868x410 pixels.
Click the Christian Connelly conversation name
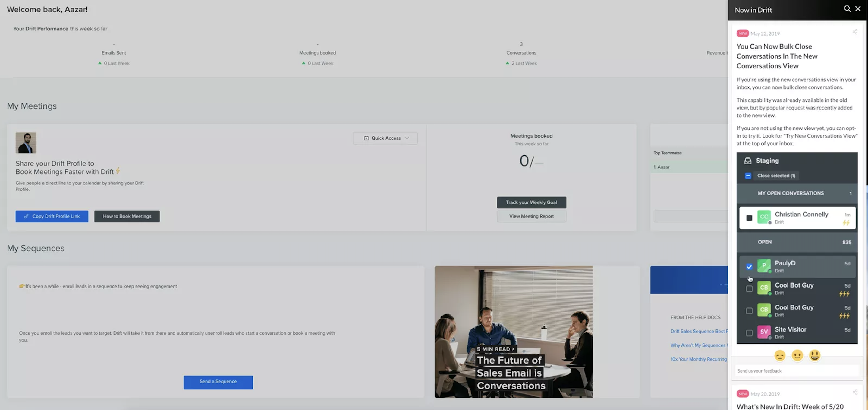point(801,215)
